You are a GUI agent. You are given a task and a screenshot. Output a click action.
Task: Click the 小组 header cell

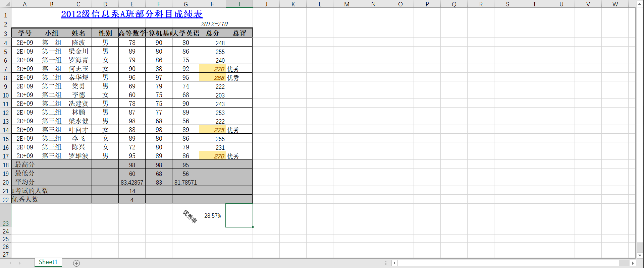pos(51,33)
